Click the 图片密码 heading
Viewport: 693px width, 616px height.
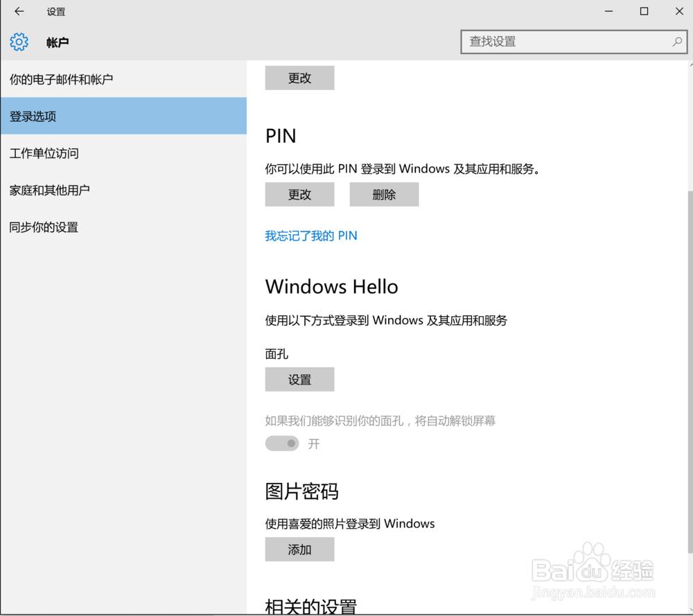[302, 491]
